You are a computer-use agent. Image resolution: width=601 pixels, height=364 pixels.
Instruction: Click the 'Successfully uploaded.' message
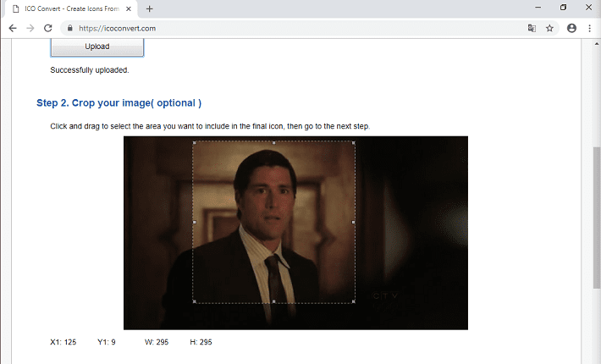(90, 70)
